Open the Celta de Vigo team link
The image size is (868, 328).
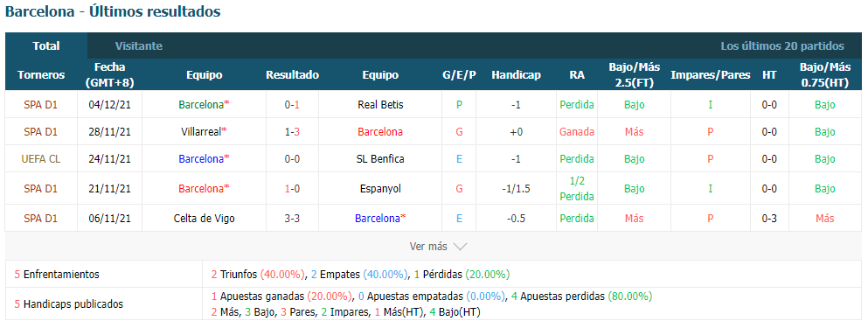204,219
